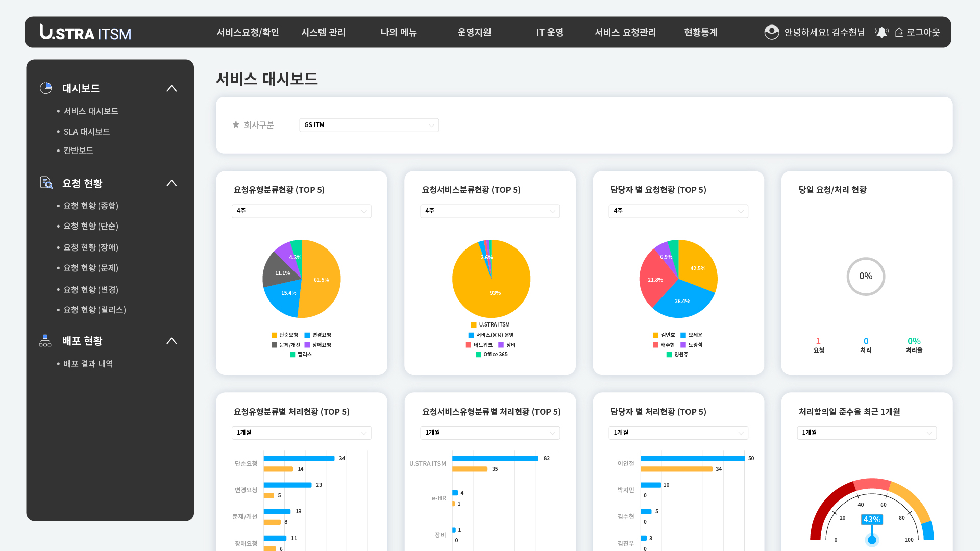
Task: Open SLA 대시보드 sidebar link
Action: 86,132
